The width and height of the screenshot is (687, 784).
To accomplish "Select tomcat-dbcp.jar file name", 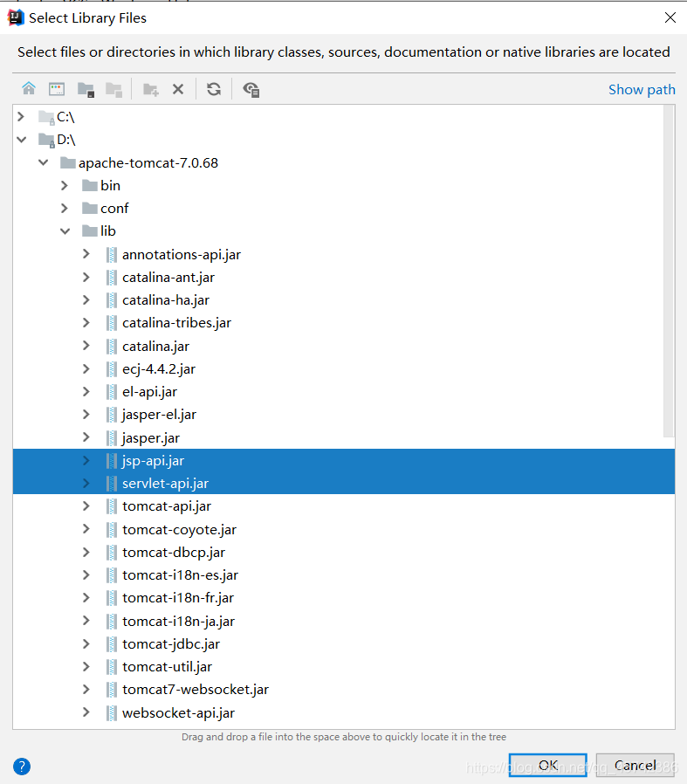I will click(174, 553).
